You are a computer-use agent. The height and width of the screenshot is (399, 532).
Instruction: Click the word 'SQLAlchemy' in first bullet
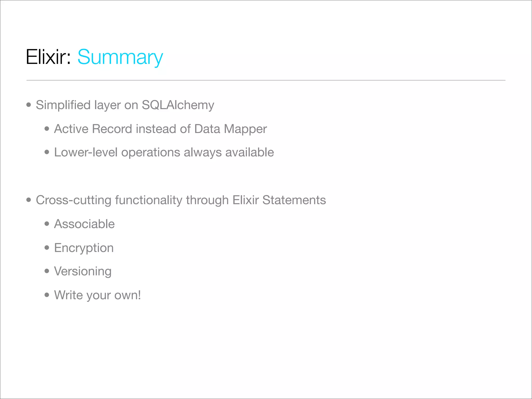(x=178, y=105)
